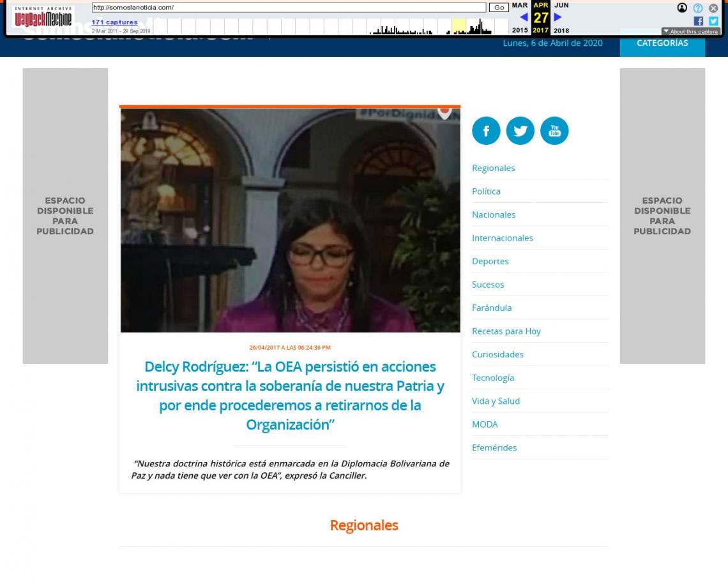Image resolution: width=728 pixels, height=582 pixels.
Task: Focus the Wayback URL input field
Action: 289,8
